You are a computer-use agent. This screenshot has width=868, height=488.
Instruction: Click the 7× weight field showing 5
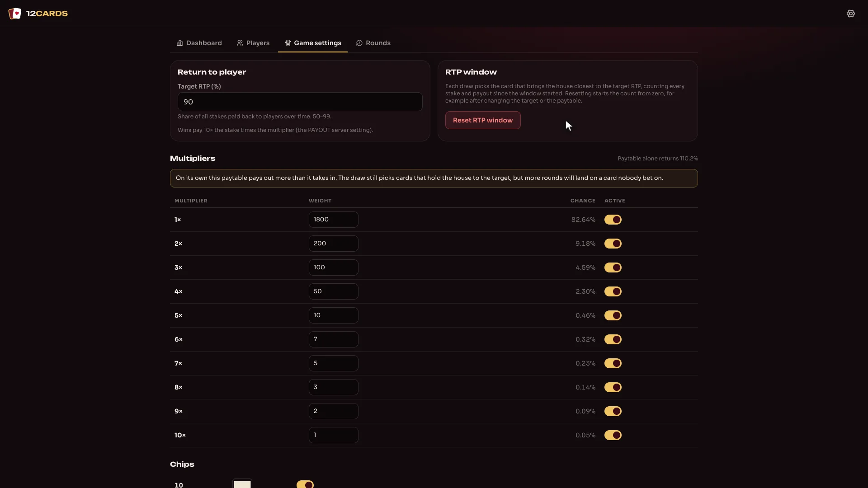(334, 363)
